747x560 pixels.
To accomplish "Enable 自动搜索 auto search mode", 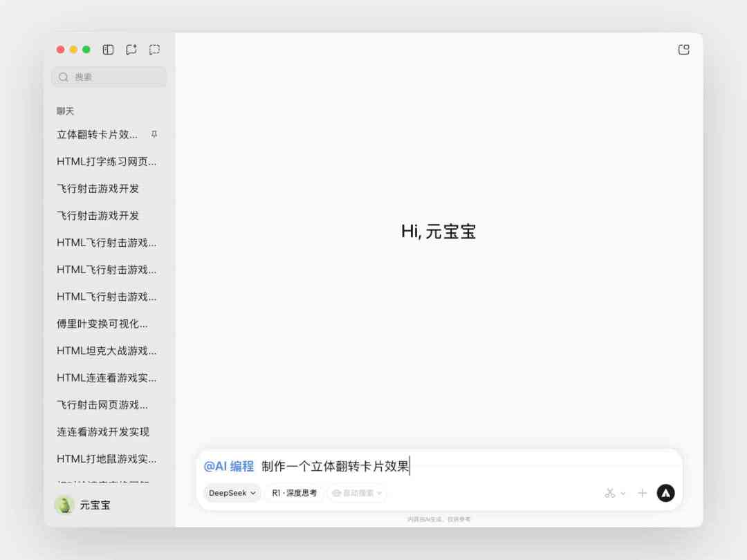I will coord(353,493).
